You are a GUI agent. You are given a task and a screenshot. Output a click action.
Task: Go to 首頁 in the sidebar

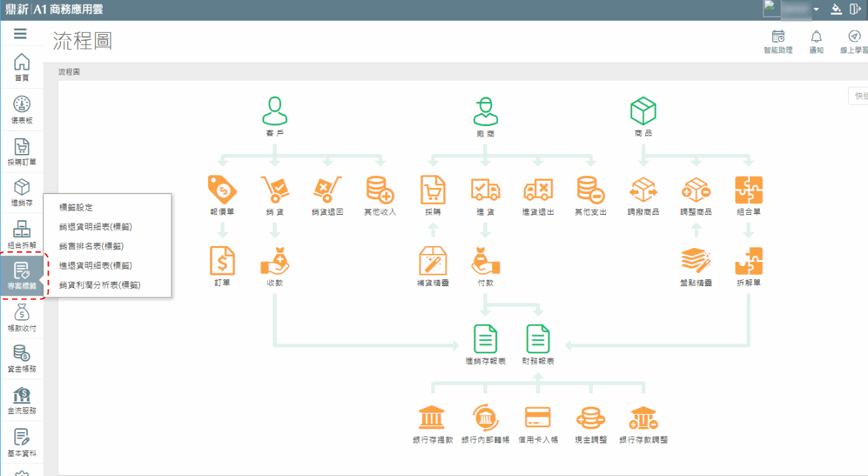point(22,67)
